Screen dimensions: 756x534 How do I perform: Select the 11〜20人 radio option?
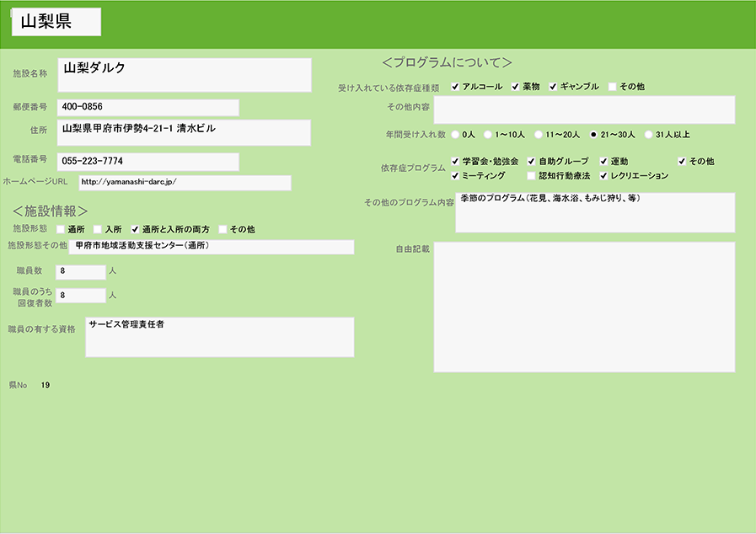click(x=538, y=134)
